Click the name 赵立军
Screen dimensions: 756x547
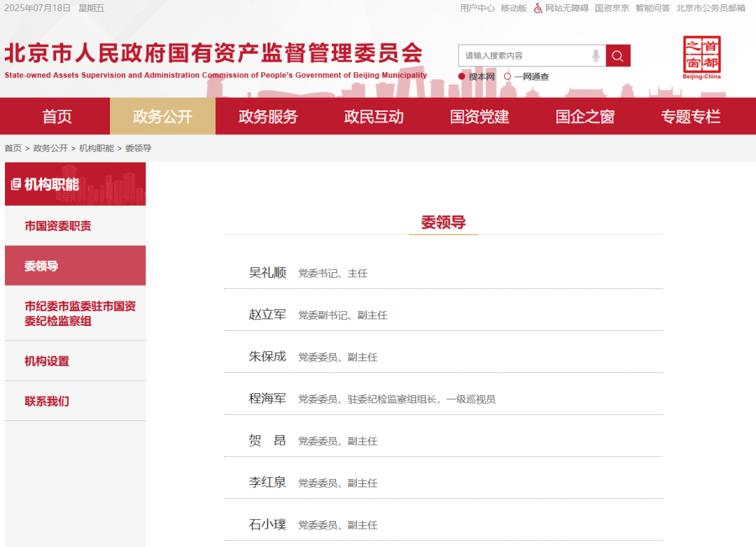267,315
